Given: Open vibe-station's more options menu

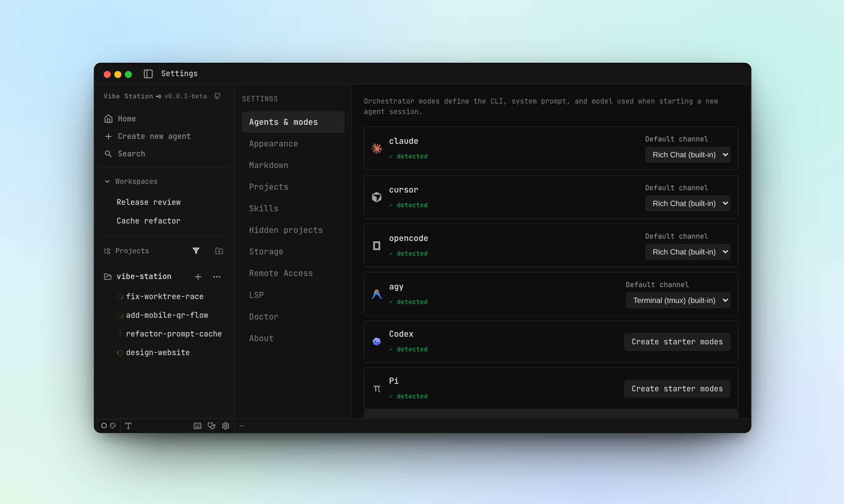Looking at the screenshot, I should click(217, 277).
